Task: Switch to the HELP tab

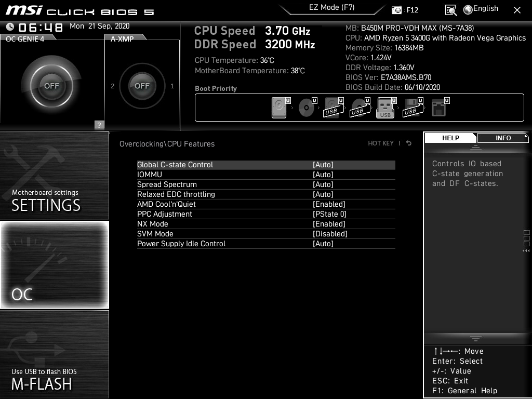Action: pyautogui.click(x=450, y=138)
